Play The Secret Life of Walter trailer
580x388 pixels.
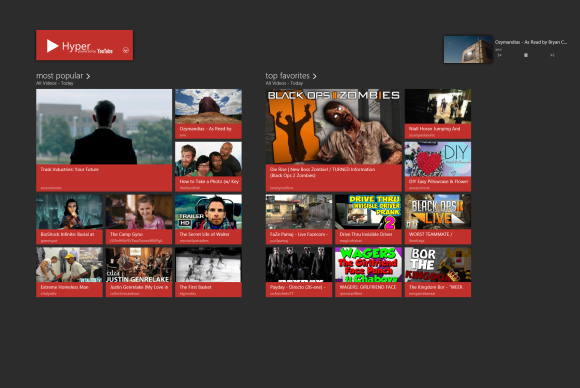click(x=208, y=219)
